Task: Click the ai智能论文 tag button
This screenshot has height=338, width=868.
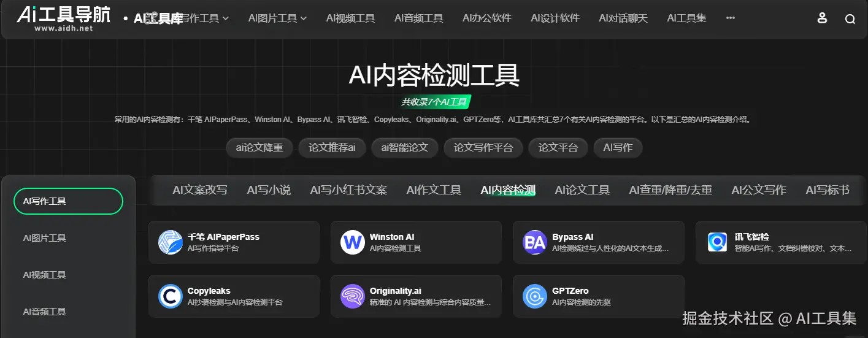Action: point(404,148)
